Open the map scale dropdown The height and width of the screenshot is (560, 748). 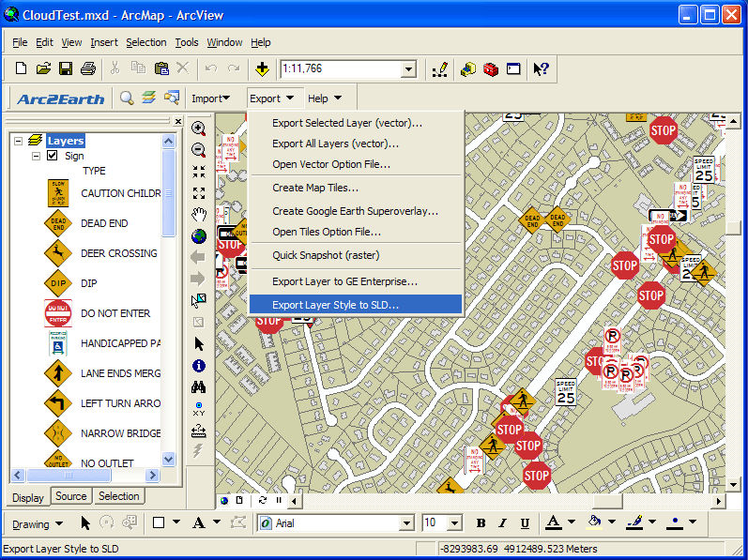click(408, 69)
